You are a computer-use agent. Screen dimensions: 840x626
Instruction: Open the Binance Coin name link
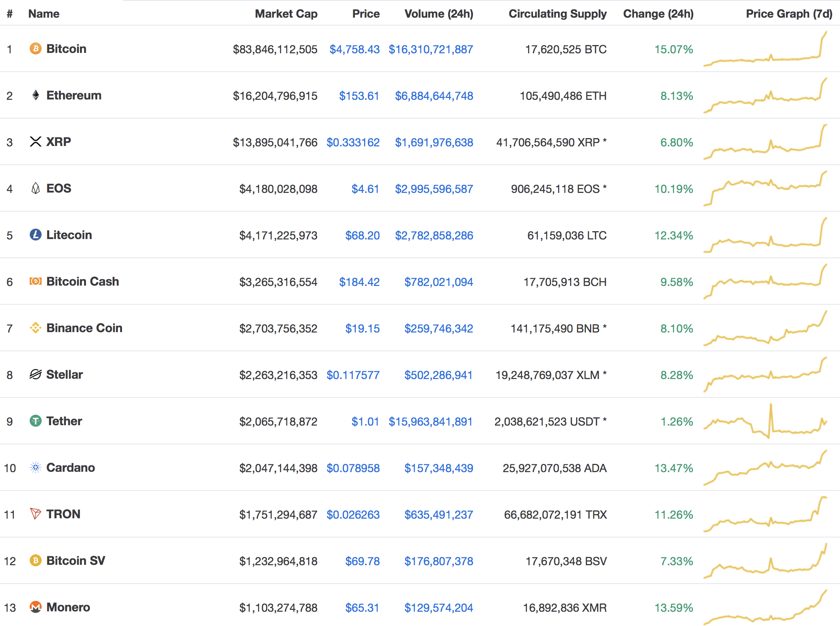pyautogui.click(x=84, y=328)
